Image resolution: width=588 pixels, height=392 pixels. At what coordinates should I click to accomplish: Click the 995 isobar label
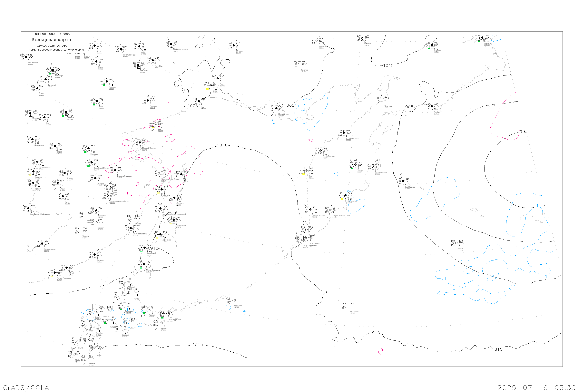pos(524,132)
